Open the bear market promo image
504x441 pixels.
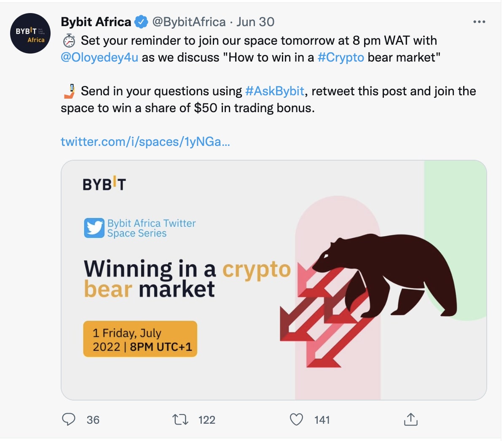click(x=274, y=280)
